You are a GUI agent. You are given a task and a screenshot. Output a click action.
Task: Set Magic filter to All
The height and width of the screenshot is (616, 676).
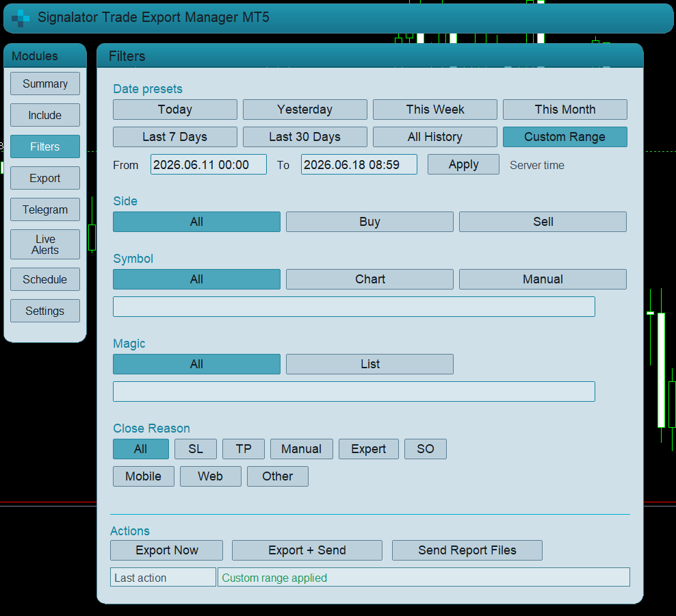pos(196,364)
